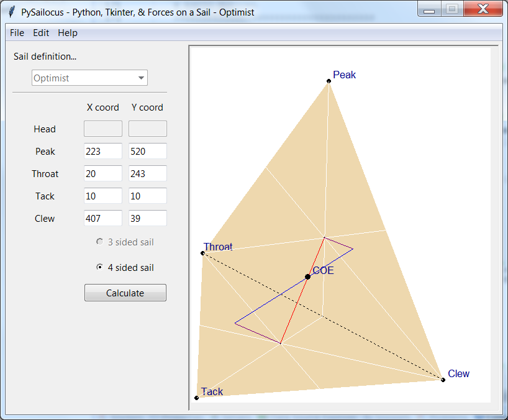Click the Throat point marker on the sail
The image size is (508, 420).
click(x=202, y=253)
